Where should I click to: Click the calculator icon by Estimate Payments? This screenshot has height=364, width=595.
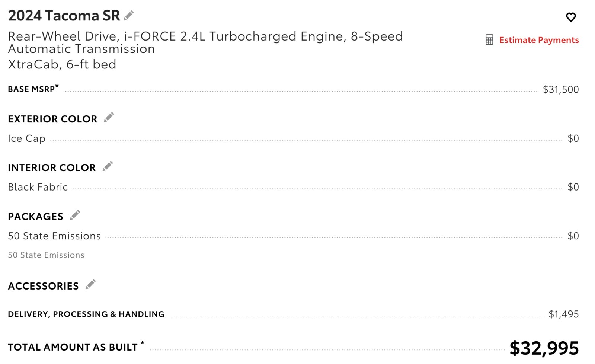pos(489,40)
